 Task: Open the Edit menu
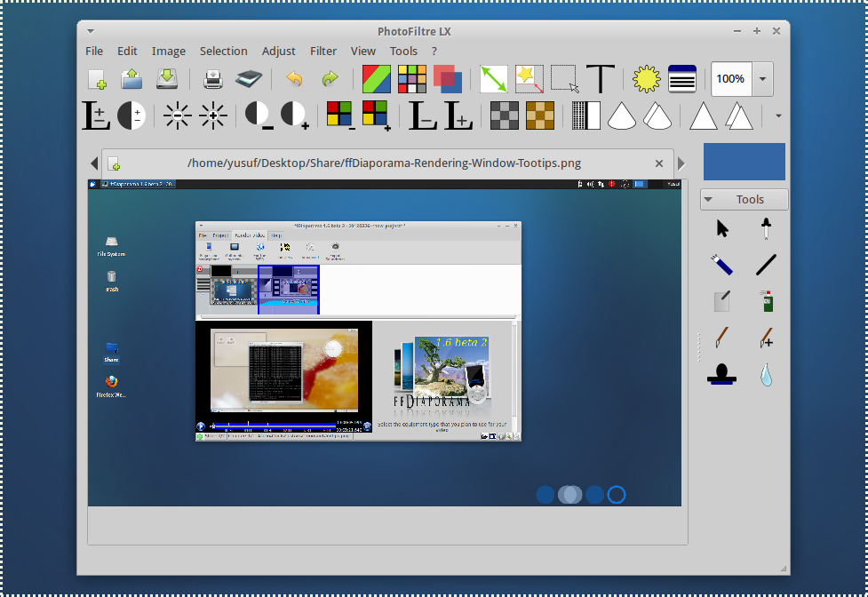coord(127,51)
